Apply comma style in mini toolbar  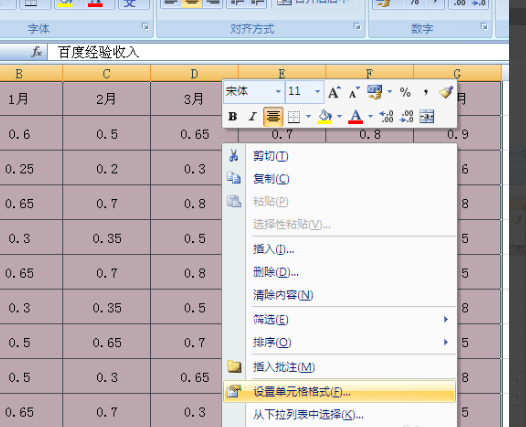(x=426, y=92)
